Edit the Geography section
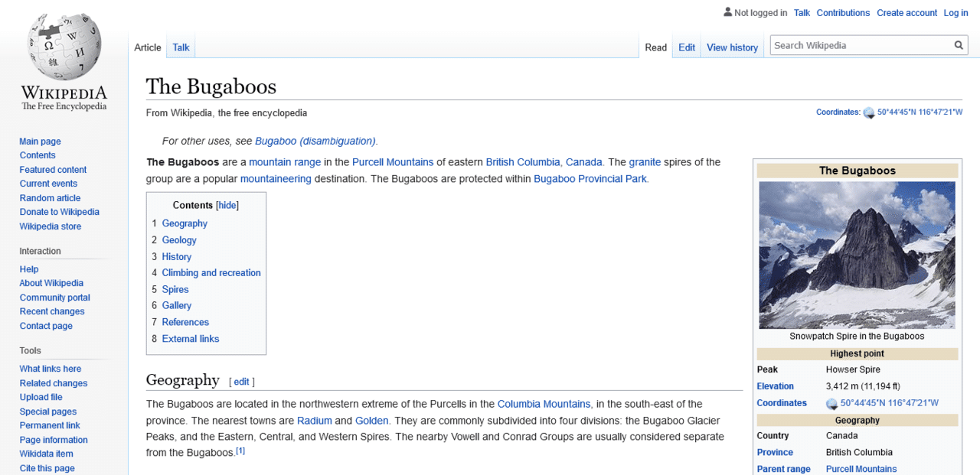980x475 pixels. tap(241, 381)
